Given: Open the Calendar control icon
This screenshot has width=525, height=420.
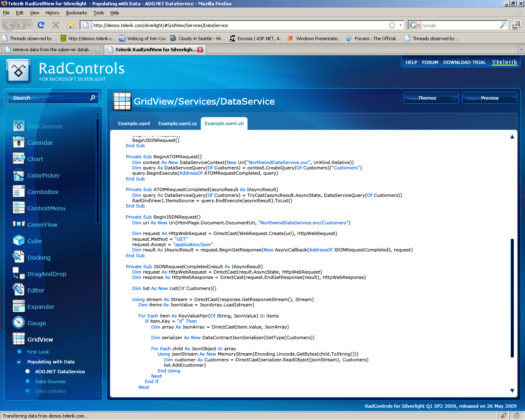Looking at the screenshot, I should [18, 142].
